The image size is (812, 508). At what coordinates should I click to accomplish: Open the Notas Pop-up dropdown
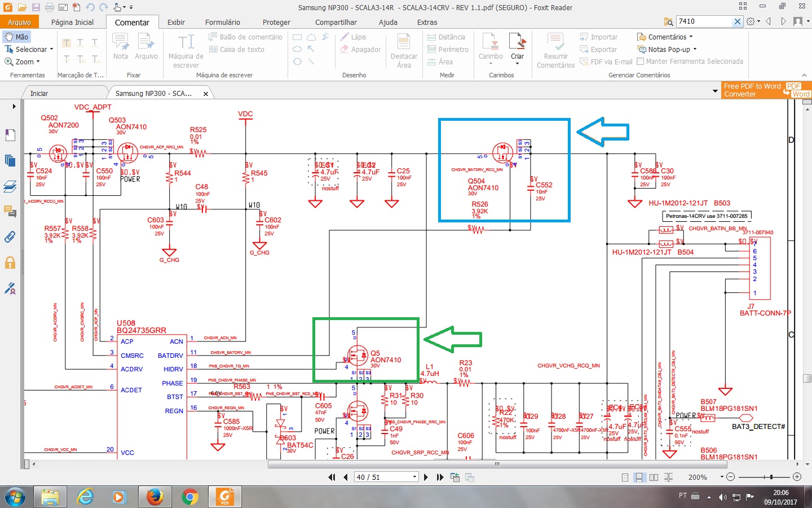coord(695,49)
